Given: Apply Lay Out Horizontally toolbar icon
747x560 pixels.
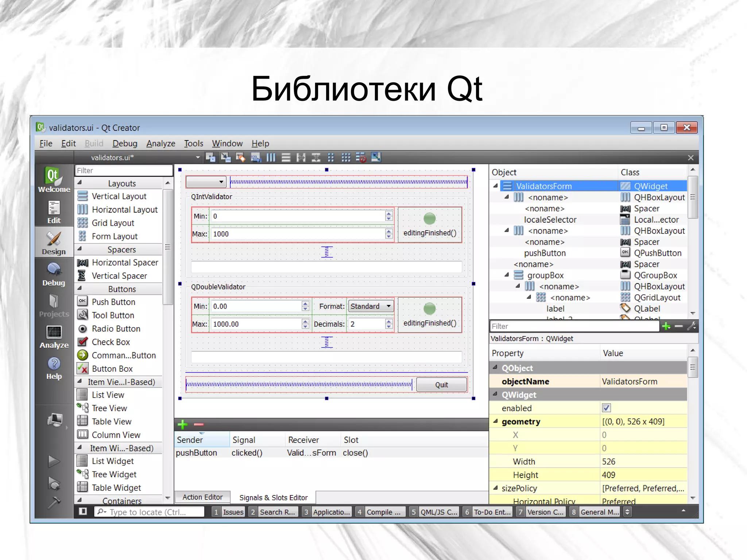Looking at the screenshot, I should pos(271,158).
